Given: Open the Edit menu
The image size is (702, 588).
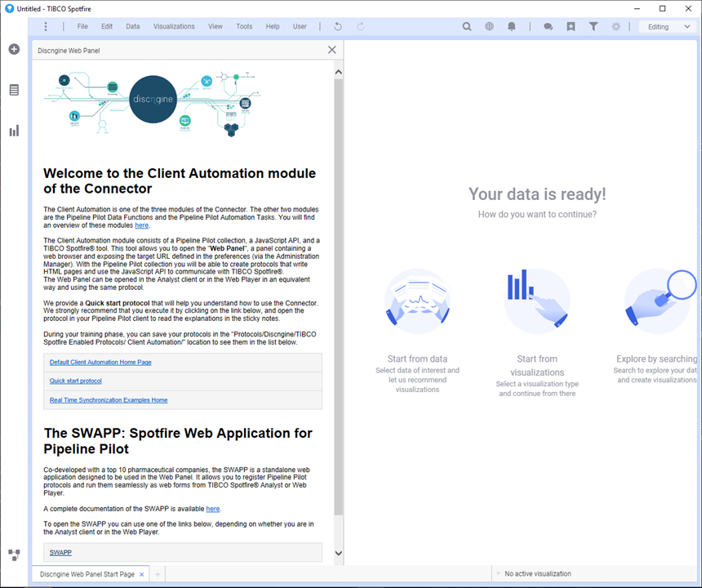Looking at the screenshot, I should (x=107, y=26).
